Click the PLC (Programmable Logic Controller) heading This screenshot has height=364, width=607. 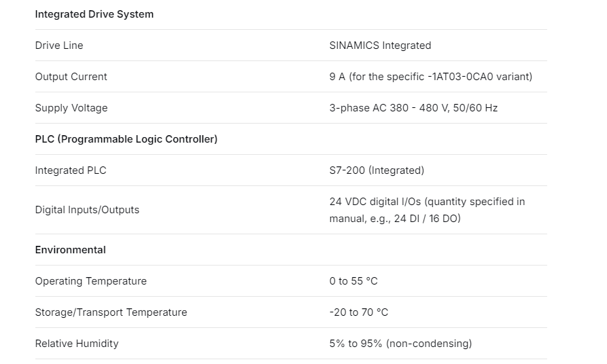(126, 139)
